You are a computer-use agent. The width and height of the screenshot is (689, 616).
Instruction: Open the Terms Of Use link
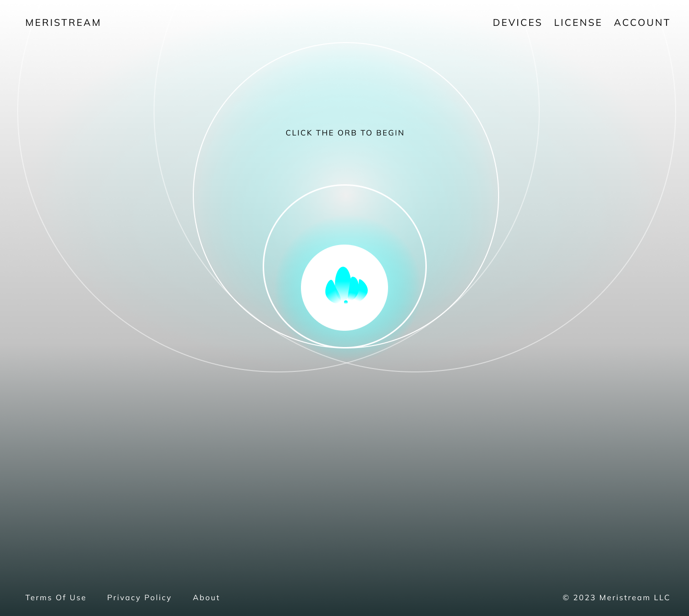(x=56, y=597)
